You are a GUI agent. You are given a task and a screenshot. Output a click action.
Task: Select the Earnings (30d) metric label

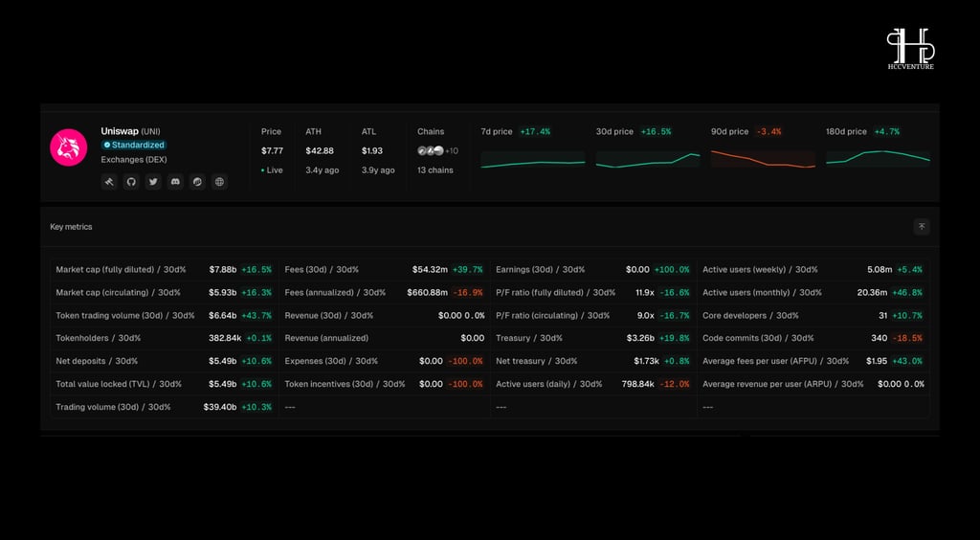tap(541, 269)
